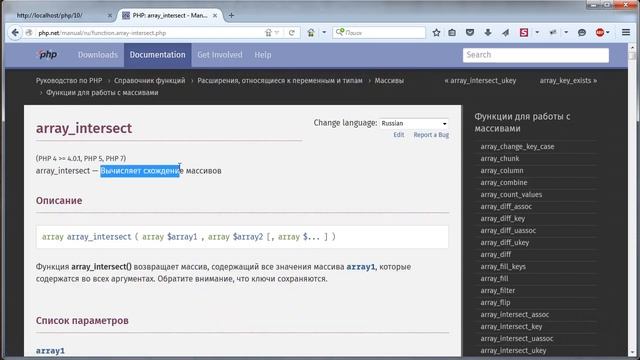The width and height of the screenshot is (640, 360).
Task: Click the array_intersect page heading
Action: 84,128
